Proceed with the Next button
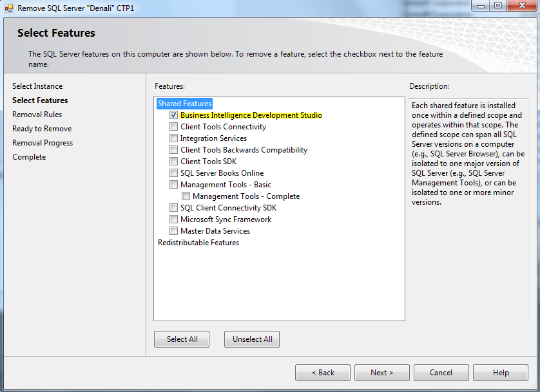This screenshot has width=540, height=392. coord(382,373)
